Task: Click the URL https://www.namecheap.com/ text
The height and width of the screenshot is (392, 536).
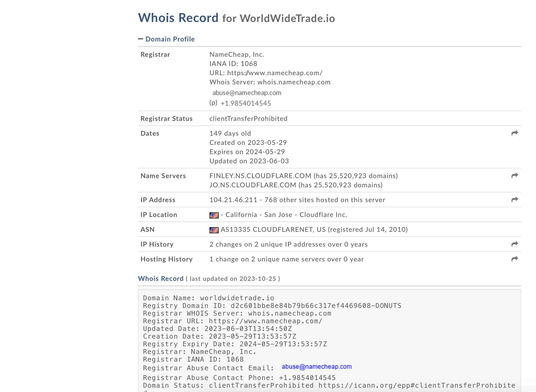Action: [266, 73]
